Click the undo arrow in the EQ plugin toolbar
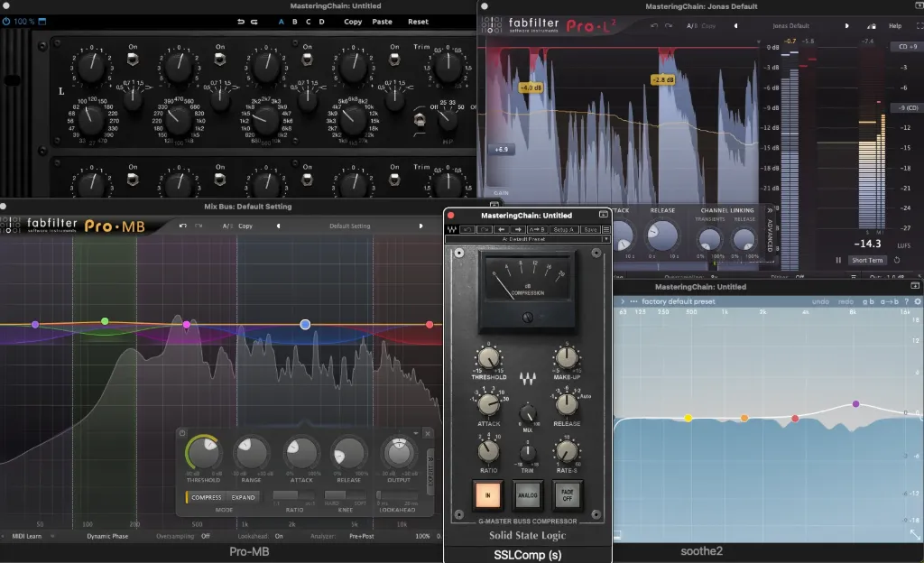 240,22
